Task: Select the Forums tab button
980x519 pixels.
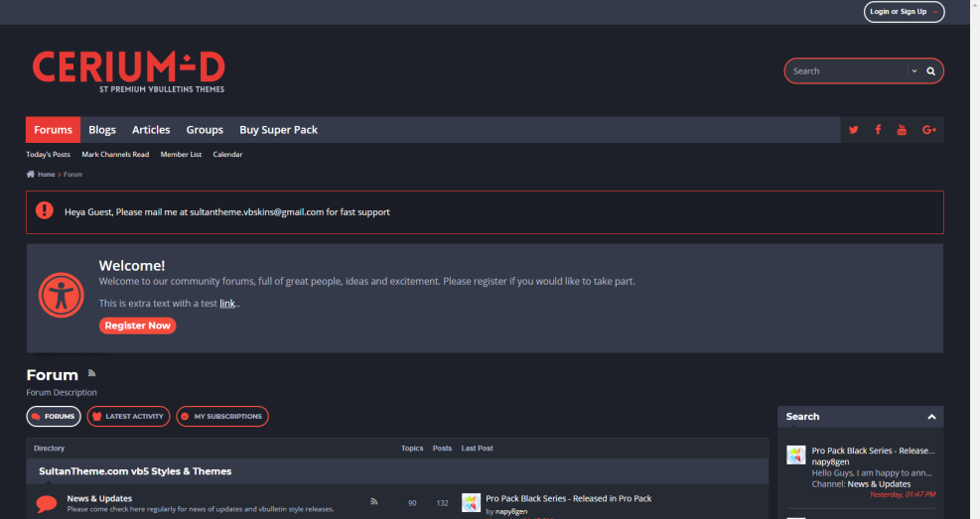Action: pyautogui.click(x=54, y=417)
